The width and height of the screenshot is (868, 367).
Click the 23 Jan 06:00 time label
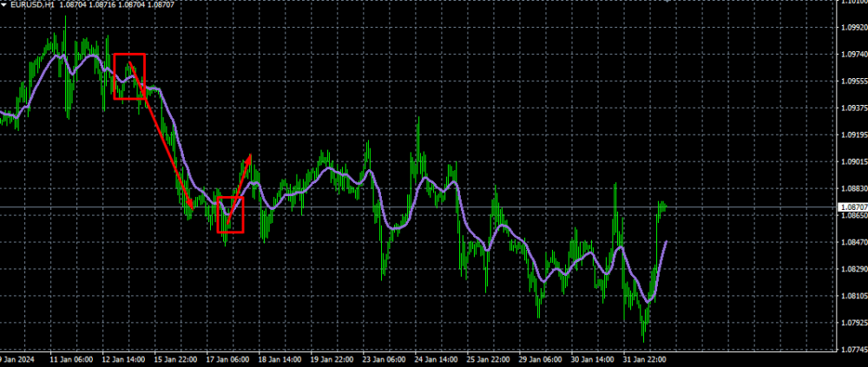click(385, 359)
